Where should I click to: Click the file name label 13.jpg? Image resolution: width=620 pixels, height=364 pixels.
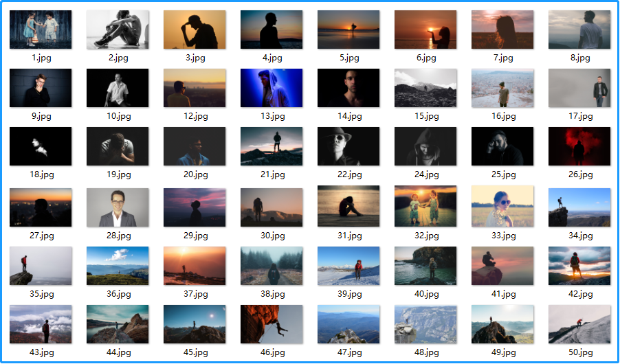(x=272, y=116)
